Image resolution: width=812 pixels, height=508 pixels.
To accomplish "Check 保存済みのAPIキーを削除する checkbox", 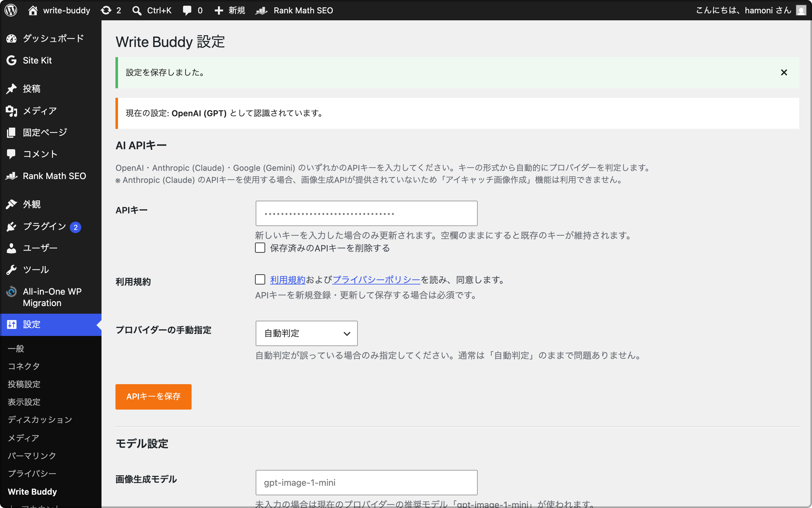I will [x=260, y=248].
